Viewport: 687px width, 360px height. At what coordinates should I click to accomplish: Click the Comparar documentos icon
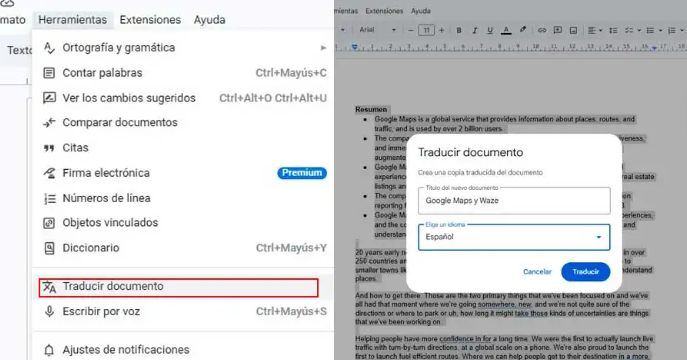coord(50,123)
